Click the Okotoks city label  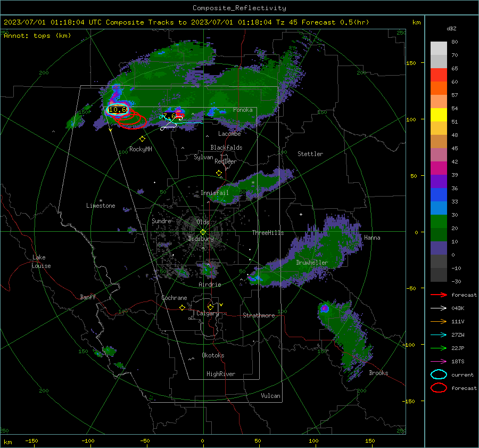click(x=213, y=355)
